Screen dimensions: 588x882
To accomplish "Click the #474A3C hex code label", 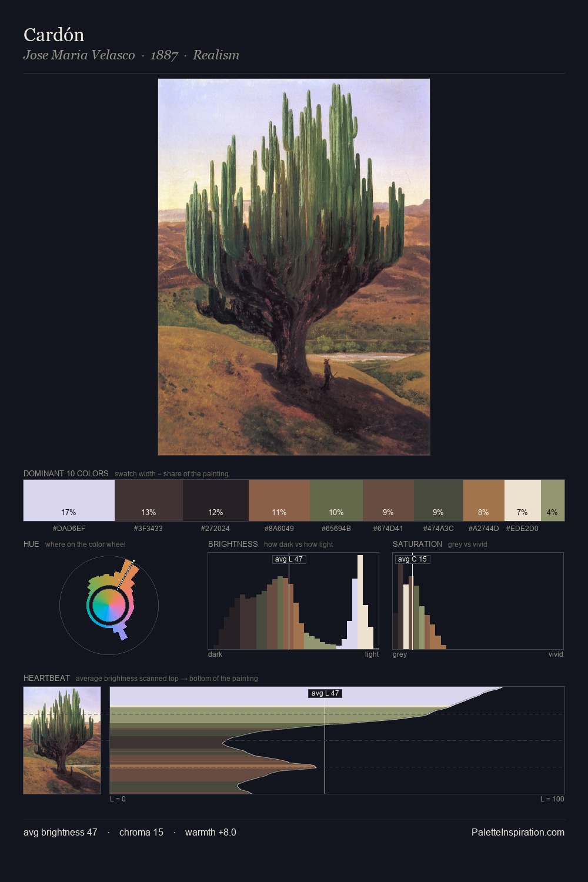I will (438, 529).
